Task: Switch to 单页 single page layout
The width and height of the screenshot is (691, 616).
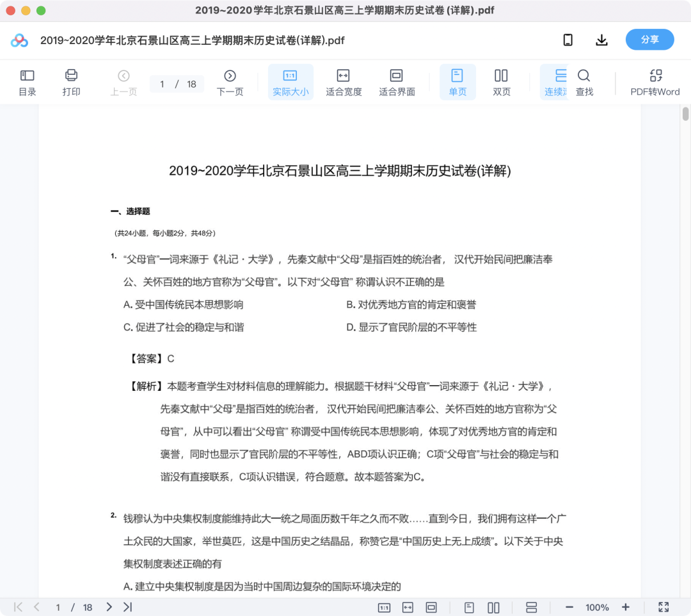Action: tap(457, 83)
